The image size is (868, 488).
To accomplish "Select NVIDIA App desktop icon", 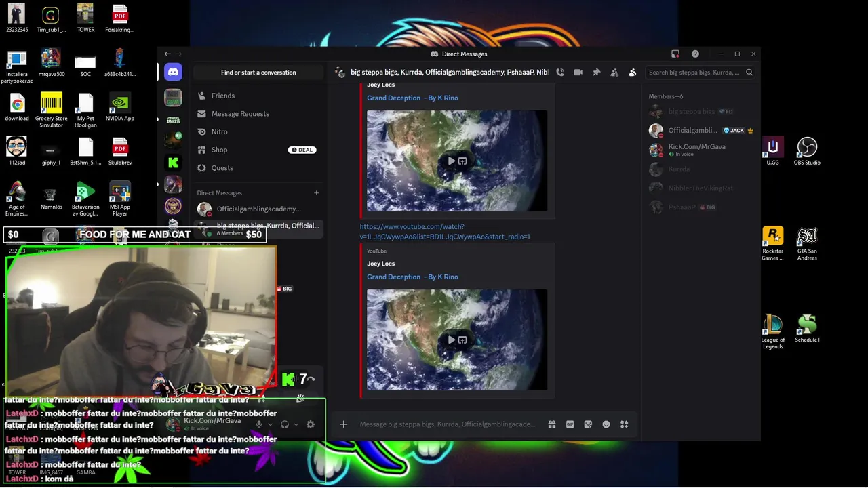I will [120, 107].
